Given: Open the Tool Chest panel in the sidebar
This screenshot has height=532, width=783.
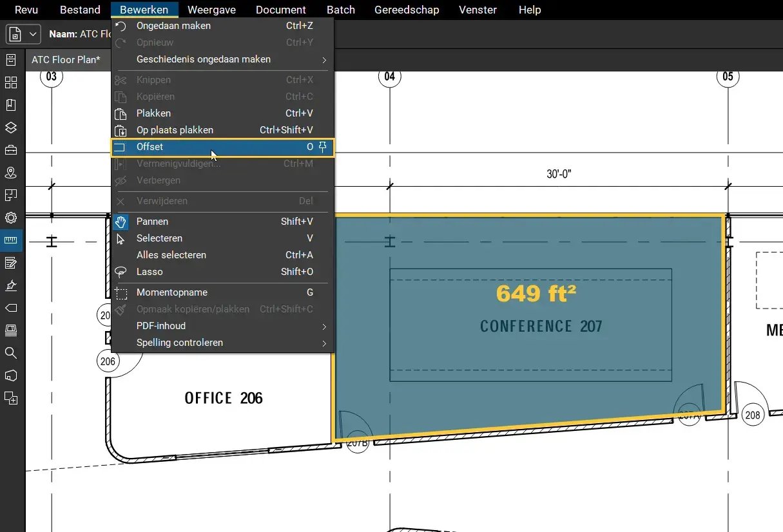Looking at the screenshot, I should pos(11,150).
